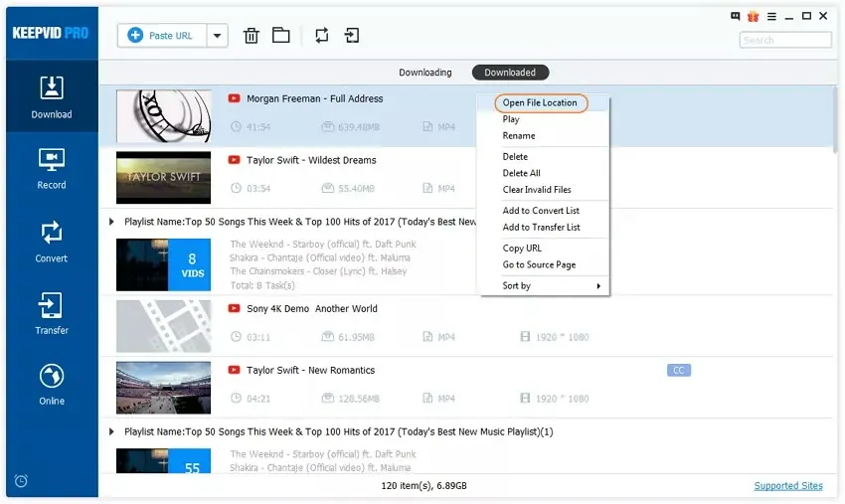Click the convert toolbar icon
Image resolution: width=845 pixels, height=504 pixels.
tap(322, 36)
